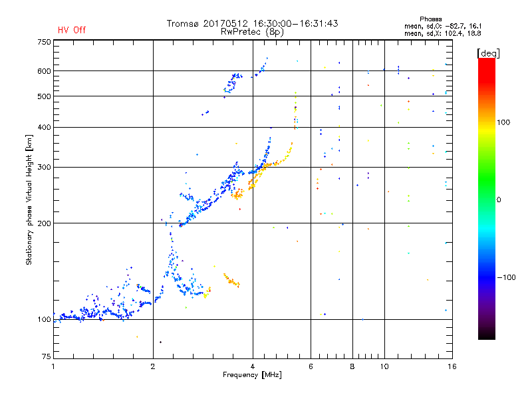
Task: Click the 'Frequency [MHz]' axis title
Action: pos(252,375)
